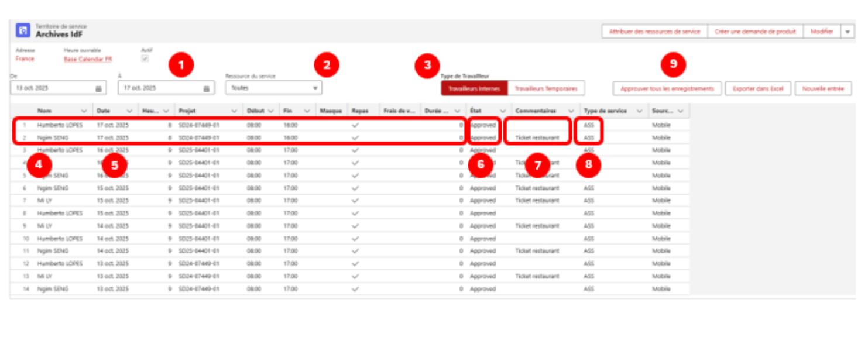Select Humberto LOPES name in row 1

(60, 125)
